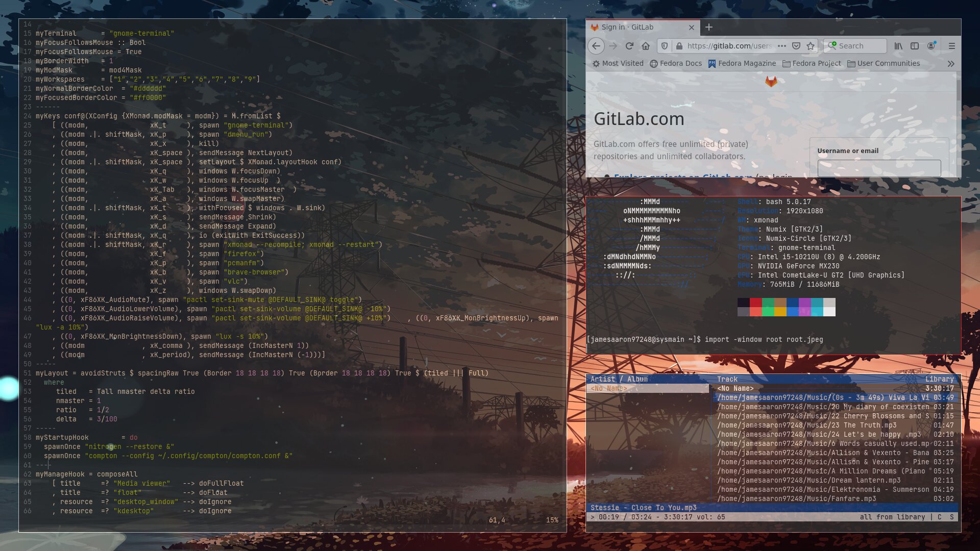Click the Username or email field
The height and width of the screenshot is (551, 980).
(x=879, y=168)
